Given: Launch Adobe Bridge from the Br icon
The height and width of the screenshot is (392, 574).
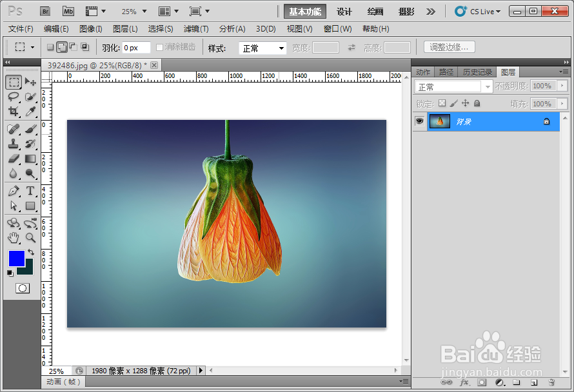Looking at the screenshot, I should coord(45,12).
